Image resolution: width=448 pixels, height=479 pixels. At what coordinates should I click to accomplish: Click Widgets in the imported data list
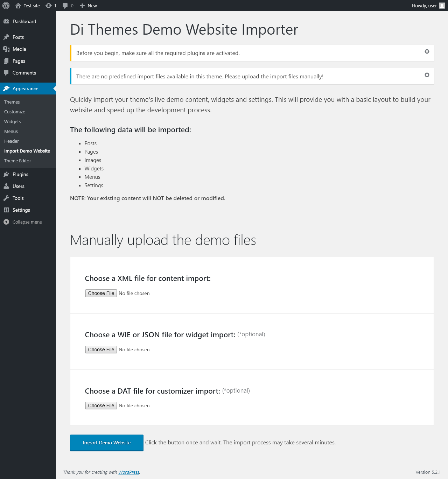click(x=94, y=169)
